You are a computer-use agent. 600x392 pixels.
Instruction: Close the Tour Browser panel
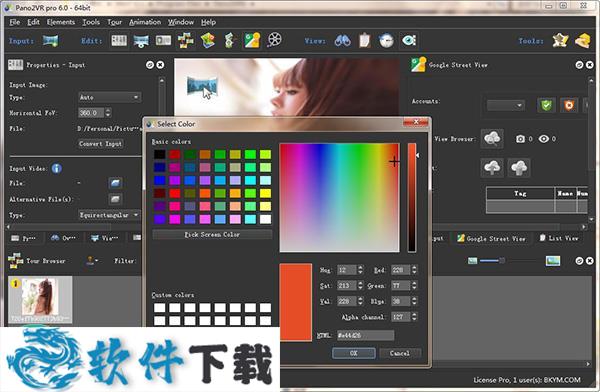click(590, 261)
